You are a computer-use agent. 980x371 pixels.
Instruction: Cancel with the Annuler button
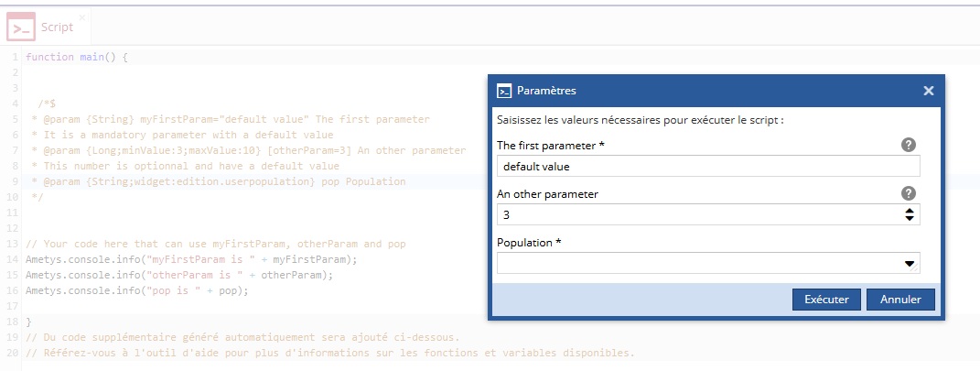(x=900, y=299)
